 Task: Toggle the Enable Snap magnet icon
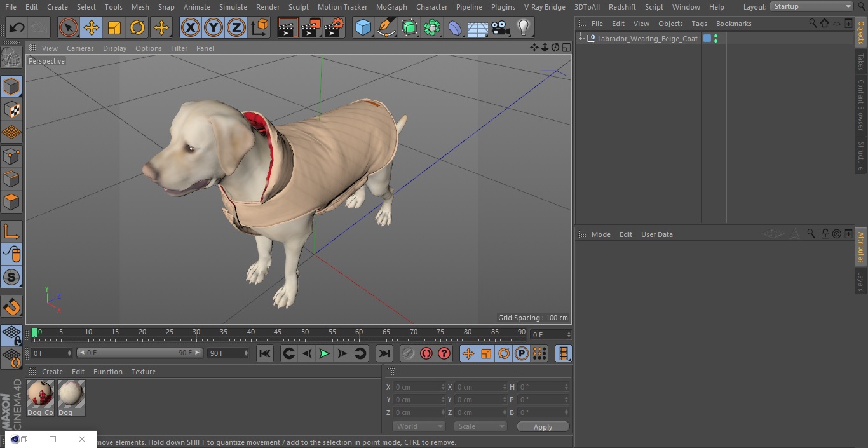click(x=11, y=307)
